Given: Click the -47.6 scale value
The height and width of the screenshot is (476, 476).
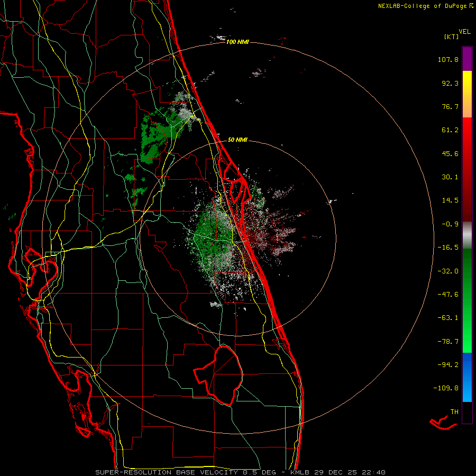Looking at the screenshot, I should point(448,295).
